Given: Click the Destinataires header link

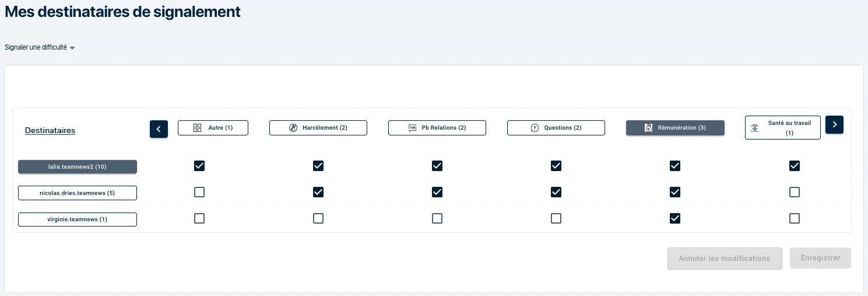Looking at the screenshot, I should click(50, 130).
